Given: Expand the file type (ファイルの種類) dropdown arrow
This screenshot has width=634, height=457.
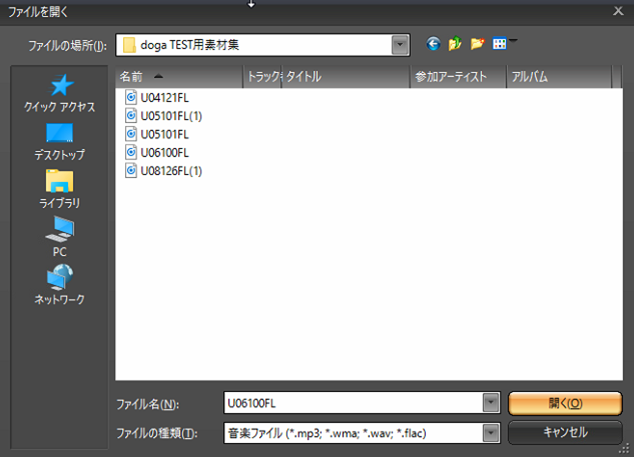Looking at the screenshot, I should (x=491, y=433).
